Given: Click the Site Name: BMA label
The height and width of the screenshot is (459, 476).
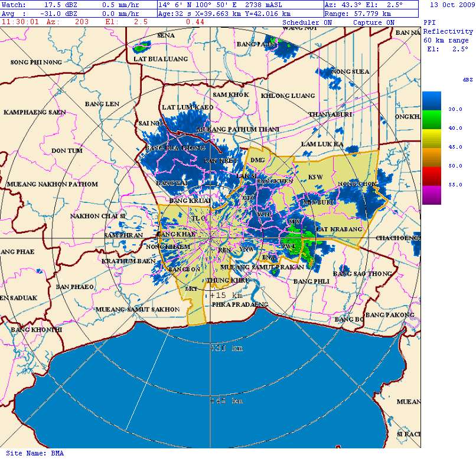Looking at the screenshot, I should click(x=34, y=453).
